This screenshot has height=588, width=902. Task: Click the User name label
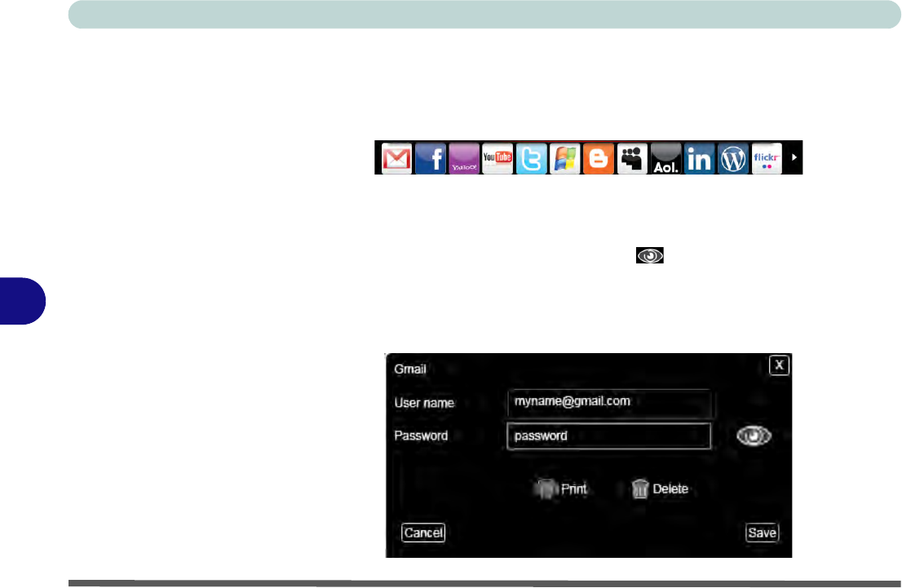click(x=424, y=403)
